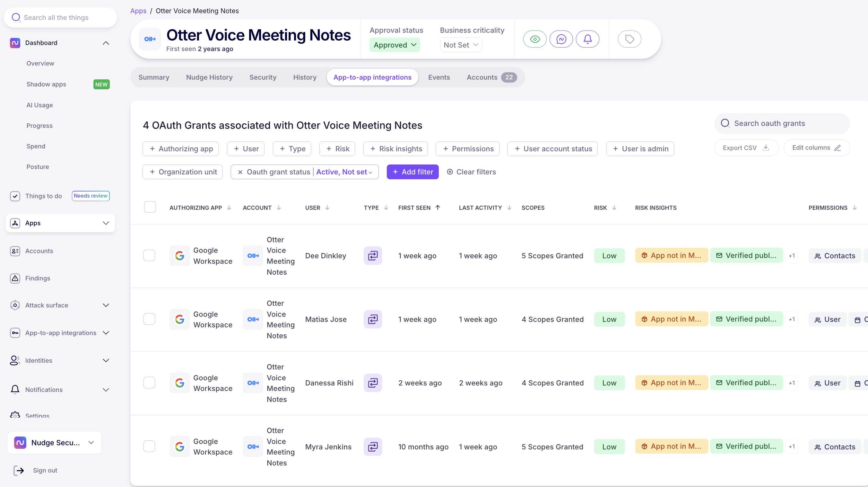Select the Danessa Rishi row checkbox
Image resolution: width=868 pixels, height=487 pixels.
click(149, 383)
